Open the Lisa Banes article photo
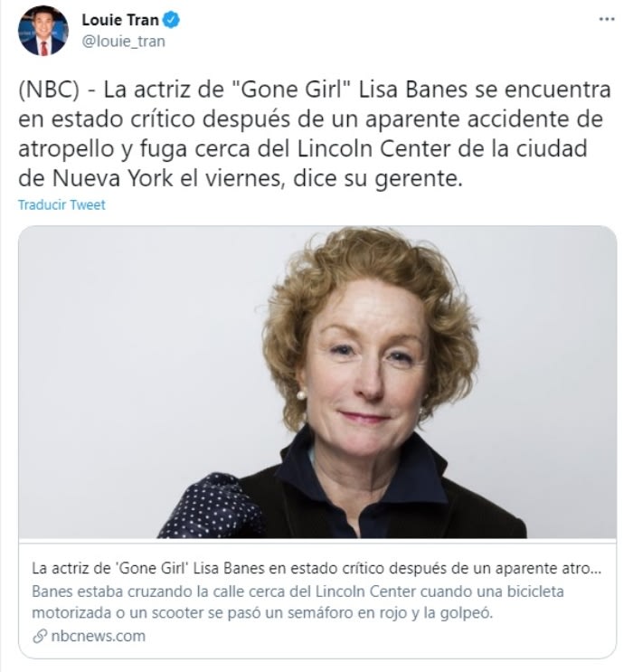633x672 pixels. 317,382
